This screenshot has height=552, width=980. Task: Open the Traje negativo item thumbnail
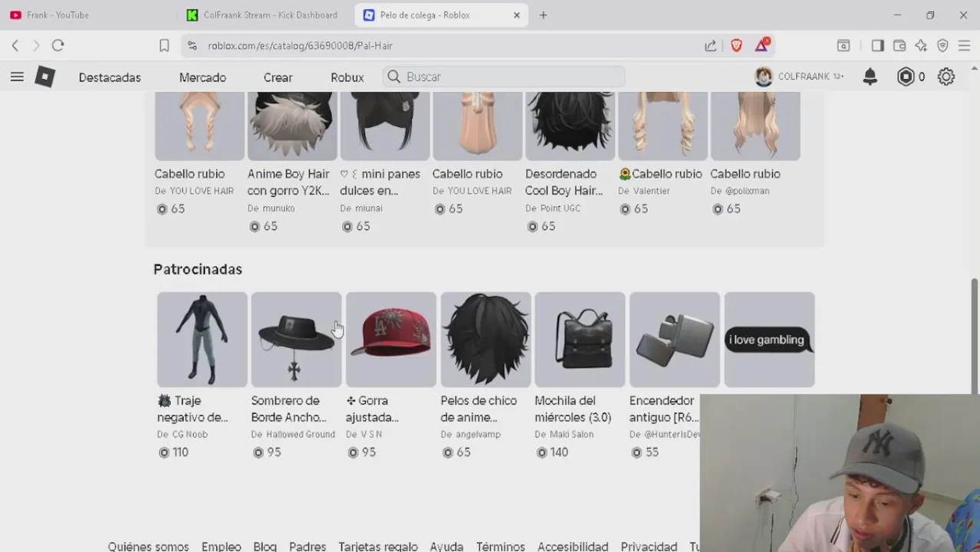202,339
